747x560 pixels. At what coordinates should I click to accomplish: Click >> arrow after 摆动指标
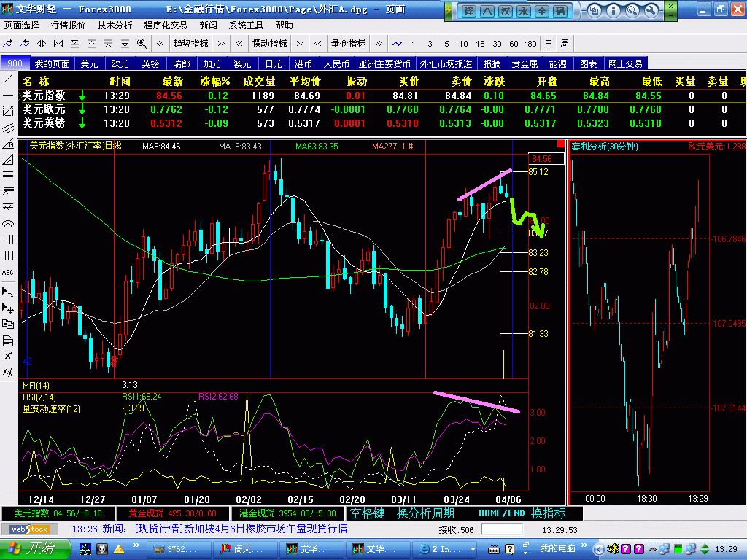300,44
